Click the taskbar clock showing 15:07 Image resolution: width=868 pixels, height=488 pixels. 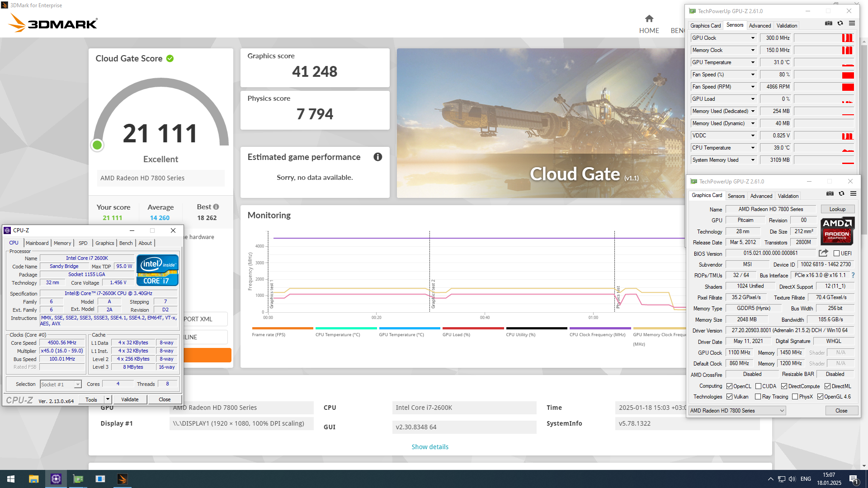point(829,479)
